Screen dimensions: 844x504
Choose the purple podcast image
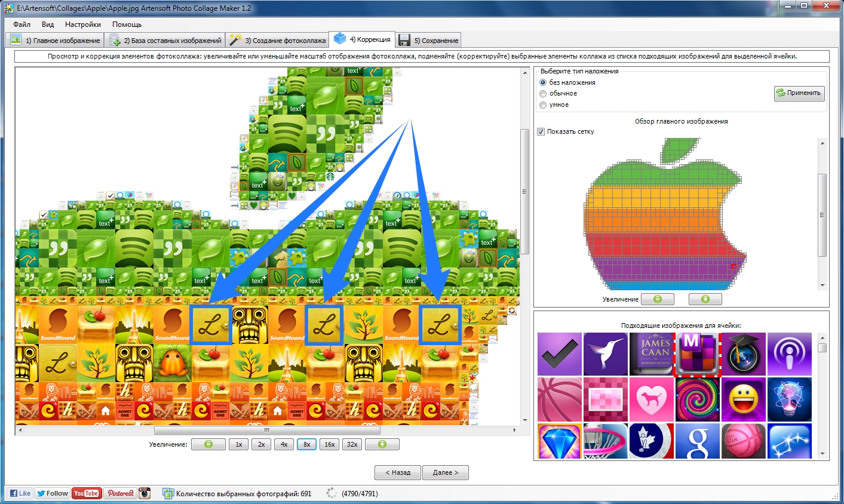[790, 354]
